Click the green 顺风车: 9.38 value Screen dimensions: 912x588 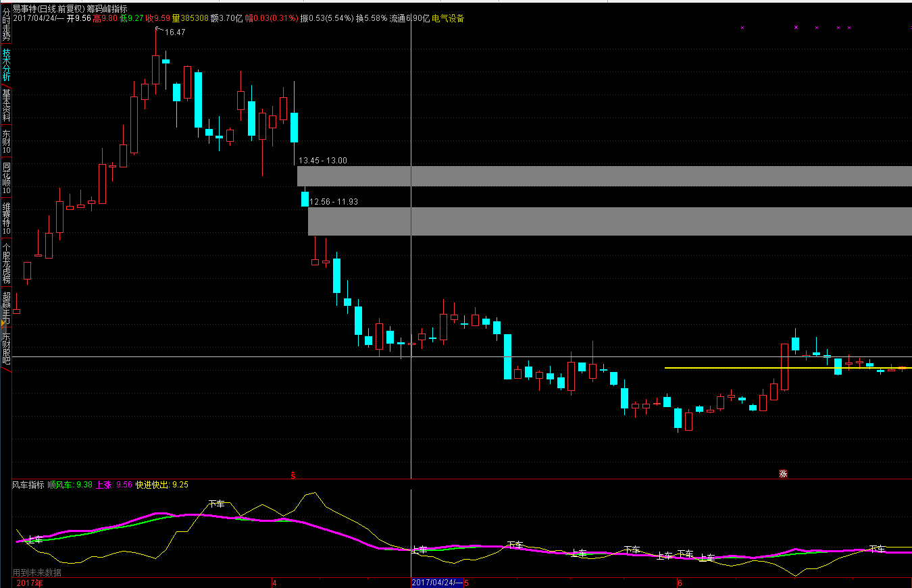coord(70,485)
